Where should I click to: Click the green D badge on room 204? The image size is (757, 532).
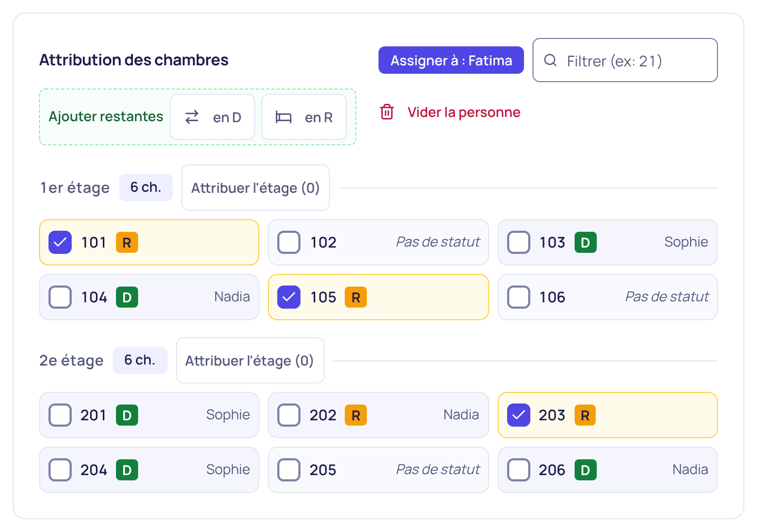127,470
